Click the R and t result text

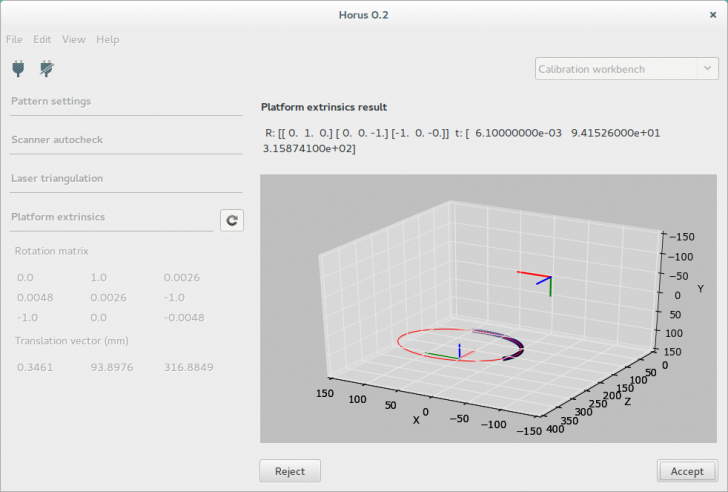(462, 141)
